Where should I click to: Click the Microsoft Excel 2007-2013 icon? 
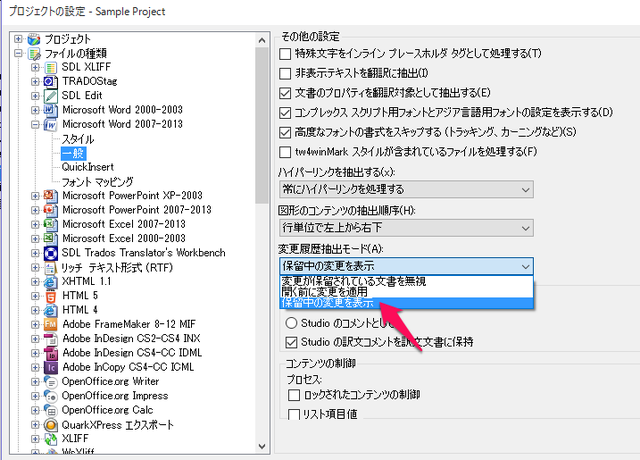(x=51, y=224)
